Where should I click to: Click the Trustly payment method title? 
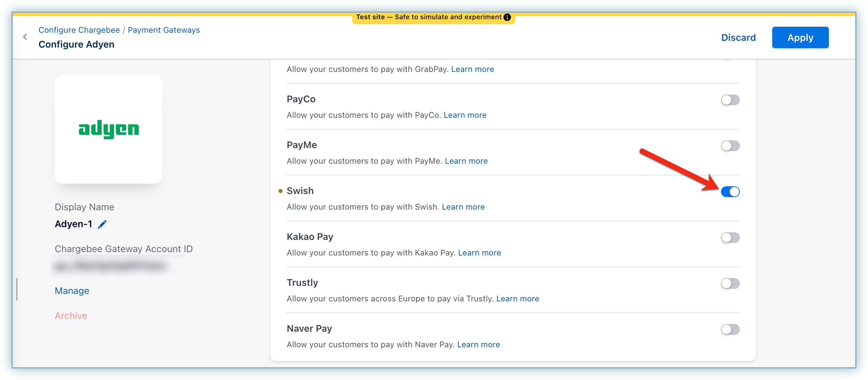[302, 283]
